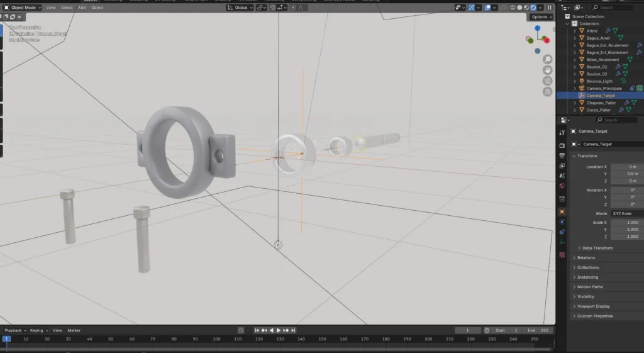Image resolution: width=644 pixels, height=353 pixels.
Task: Select solid viewport shading sphere
Action: [519, 8]
